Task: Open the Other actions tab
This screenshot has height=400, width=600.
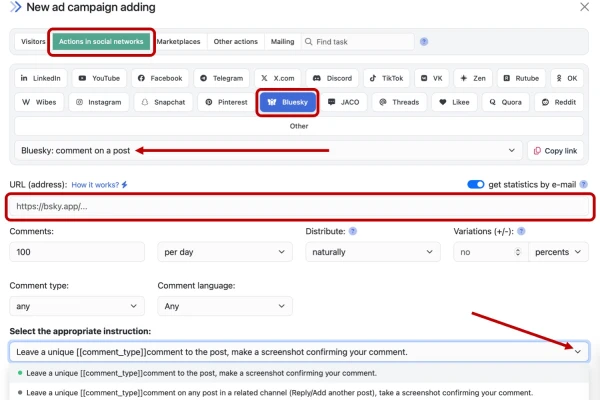Action: [236, 42]
